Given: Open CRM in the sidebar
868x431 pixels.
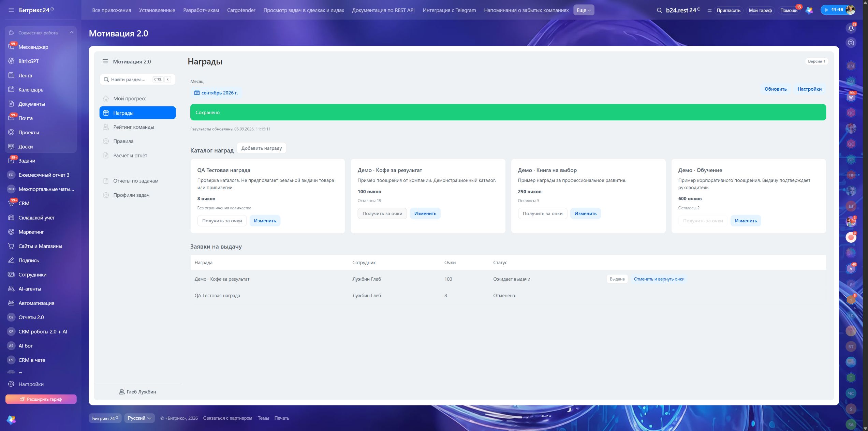Looking at the screenshot, I should pyautogui.click(x=24, y=204).
